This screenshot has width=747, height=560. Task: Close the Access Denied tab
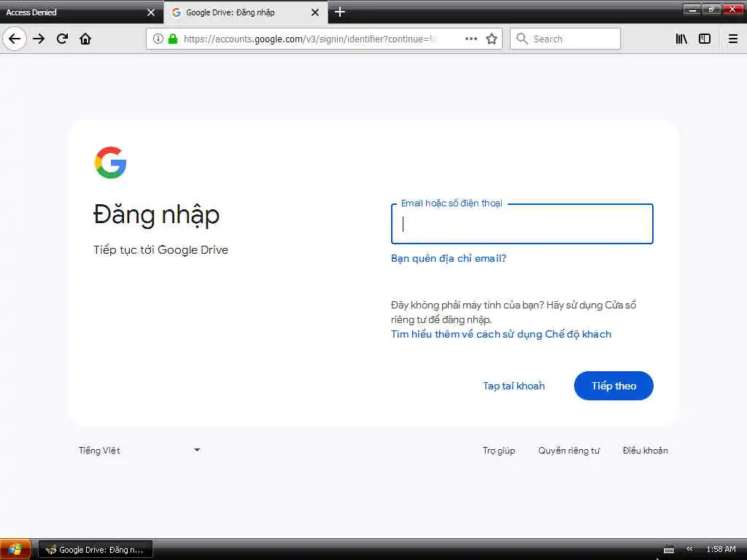[151, 12]
